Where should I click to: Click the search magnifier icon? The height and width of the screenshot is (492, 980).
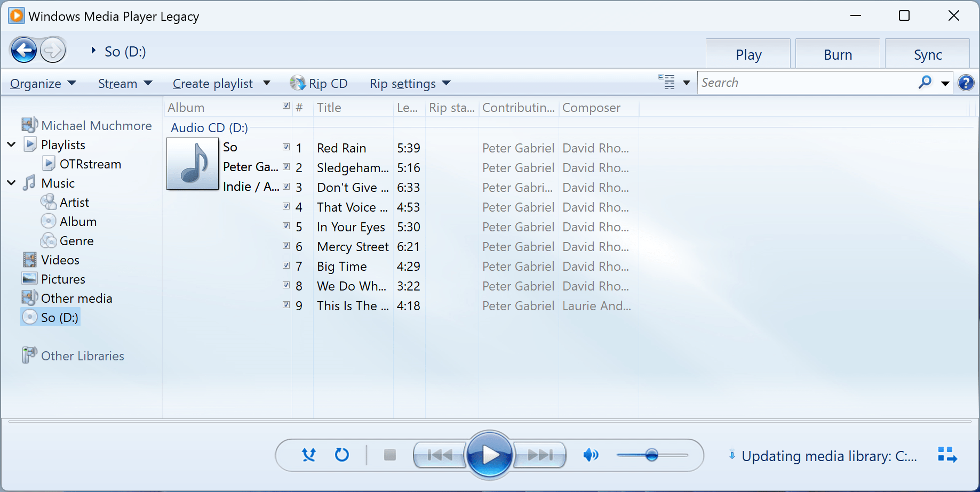tap(925, 83)
